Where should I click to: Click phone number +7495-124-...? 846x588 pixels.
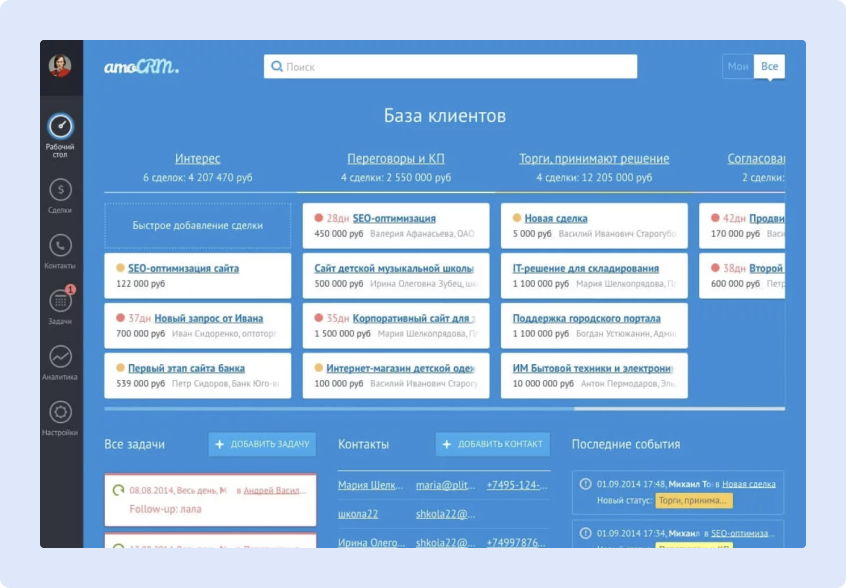tap(517, 485)
